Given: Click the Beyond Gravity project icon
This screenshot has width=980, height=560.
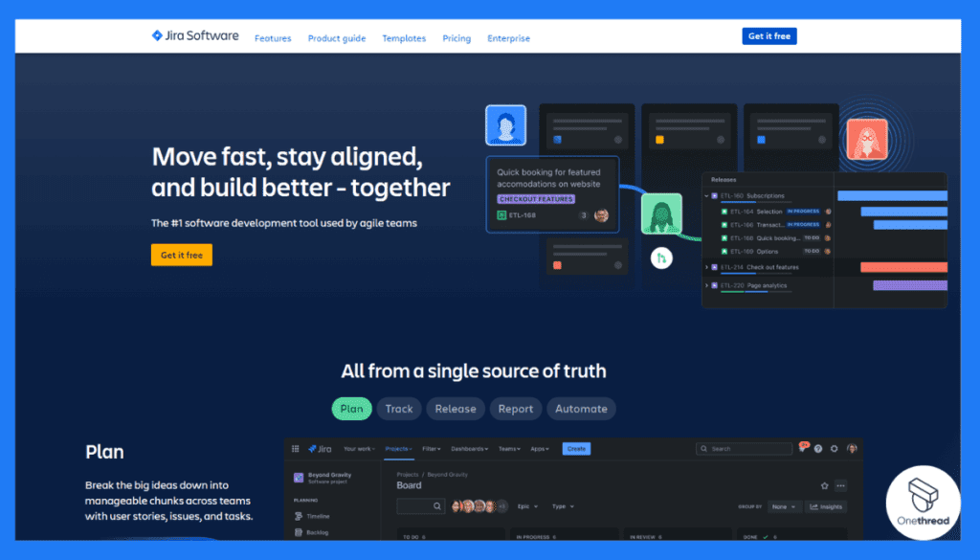Looking at the screenshot, I should [299, 478].
